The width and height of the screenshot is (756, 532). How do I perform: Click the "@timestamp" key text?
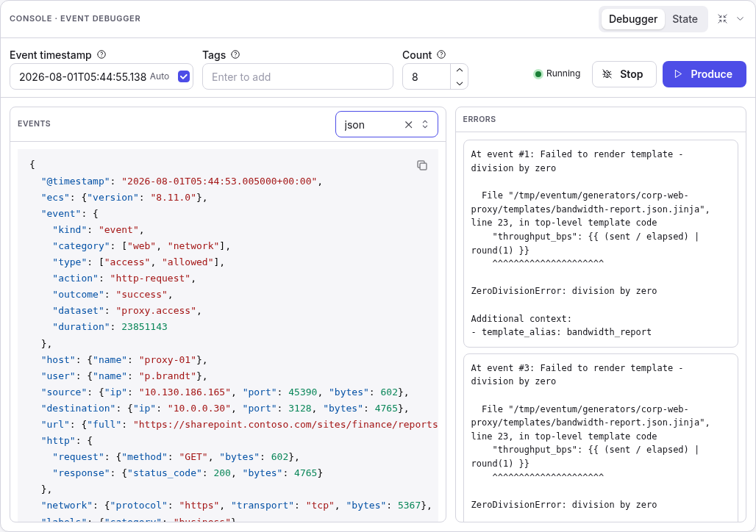[x=76, y=181]
